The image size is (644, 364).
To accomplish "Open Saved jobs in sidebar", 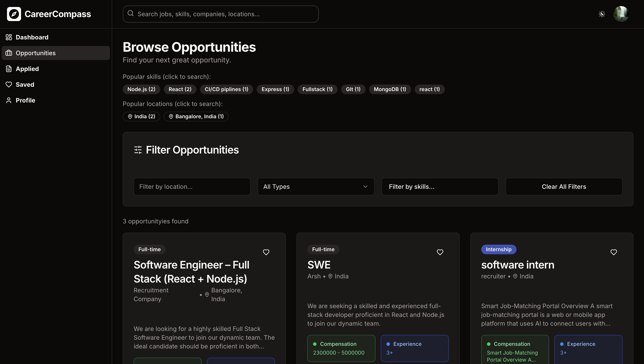I will pos(25,85).
